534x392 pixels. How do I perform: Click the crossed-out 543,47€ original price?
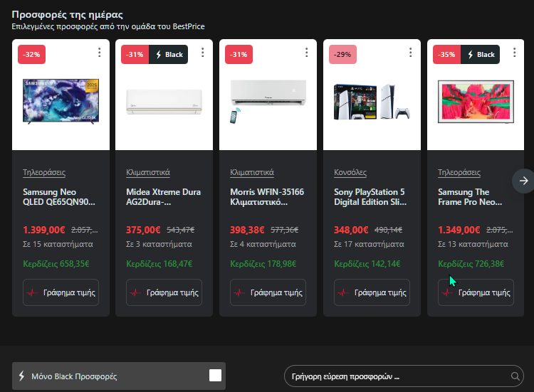(181, 231)
